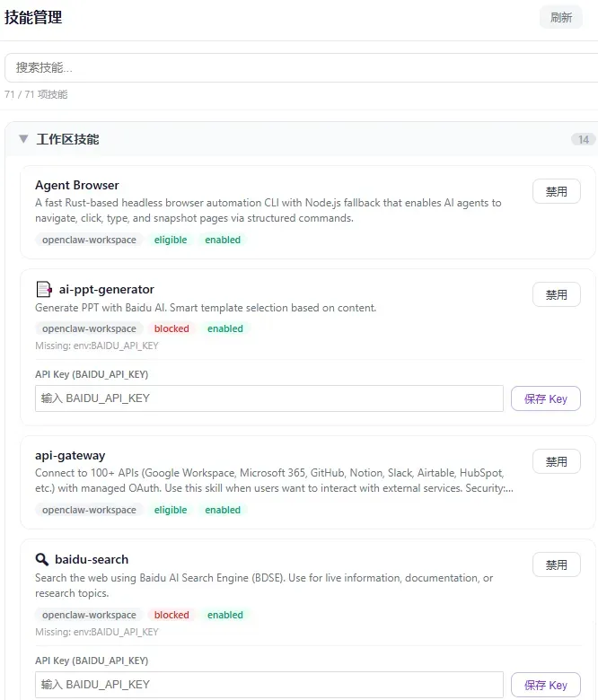Click the ai-ppt-generator document icon
The height and width of the screenshot is (700, 598).
tap(44, 289)
